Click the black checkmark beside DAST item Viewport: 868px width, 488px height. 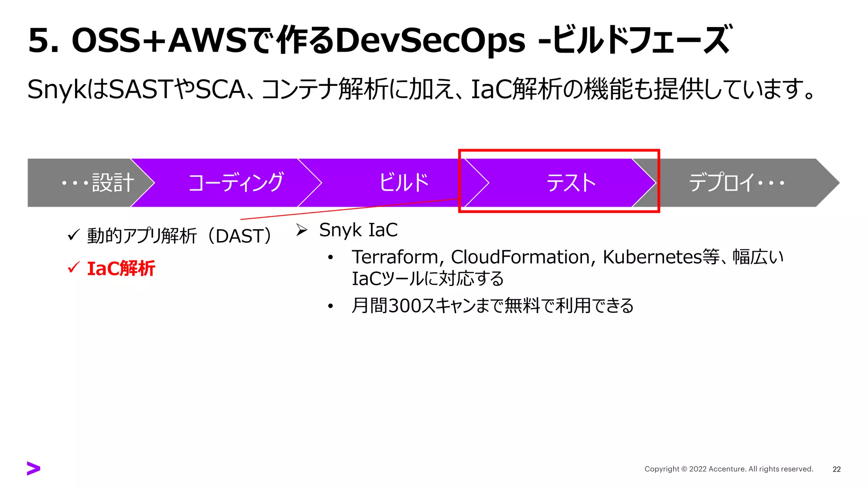point(73,235)
